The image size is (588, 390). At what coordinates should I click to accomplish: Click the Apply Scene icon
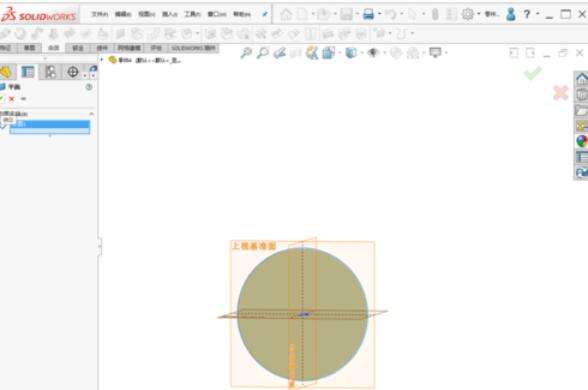(x=413, y=53)
